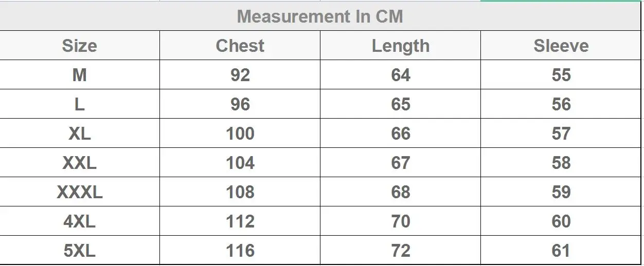The image size is (644, 266).
Task: Select the Length column header cell
Action: (x=400, y=46)
